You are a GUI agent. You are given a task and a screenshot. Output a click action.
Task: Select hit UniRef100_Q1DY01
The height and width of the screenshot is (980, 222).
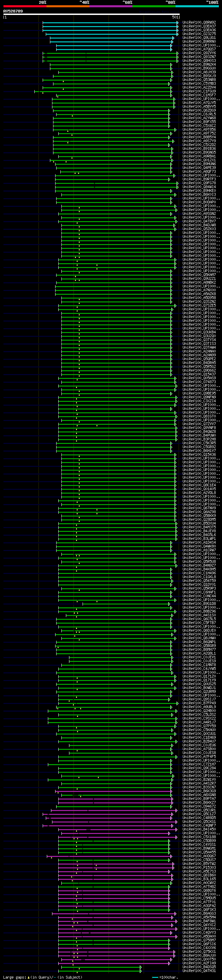click(199, 584)
